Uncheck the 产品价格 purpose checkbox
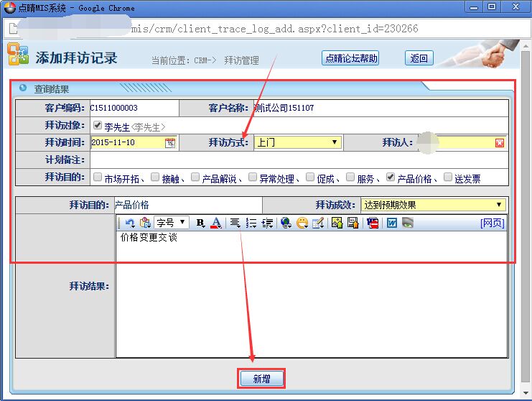Viewport: 532px width, 401px height. [390, 177]
